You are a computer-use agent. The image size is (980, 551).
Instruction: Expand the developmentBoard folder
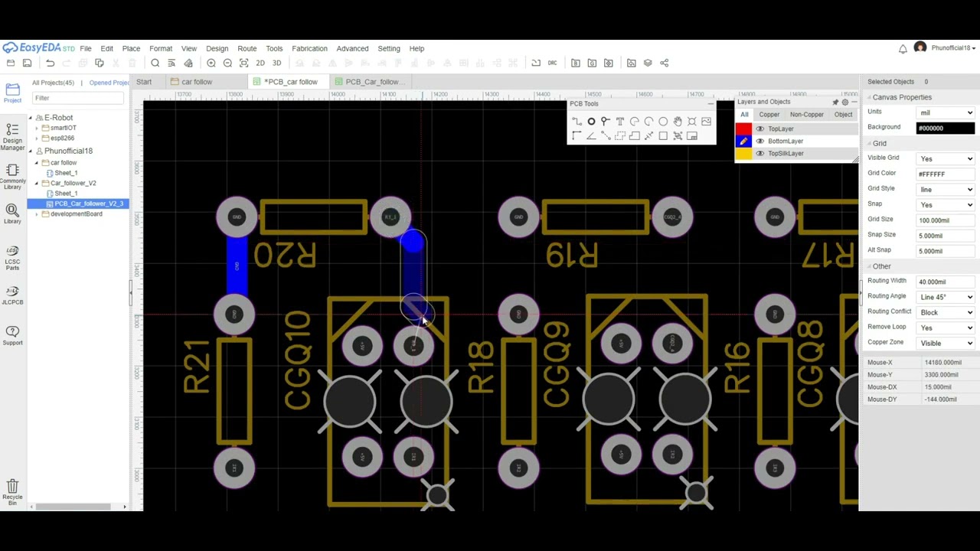tap(37, 214)
